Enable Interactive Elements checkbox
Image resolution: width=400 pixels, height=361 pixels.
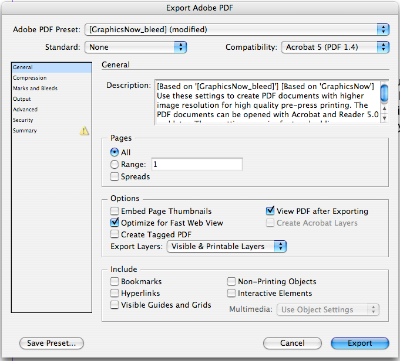pyautogui.click(x=231, y=293)
